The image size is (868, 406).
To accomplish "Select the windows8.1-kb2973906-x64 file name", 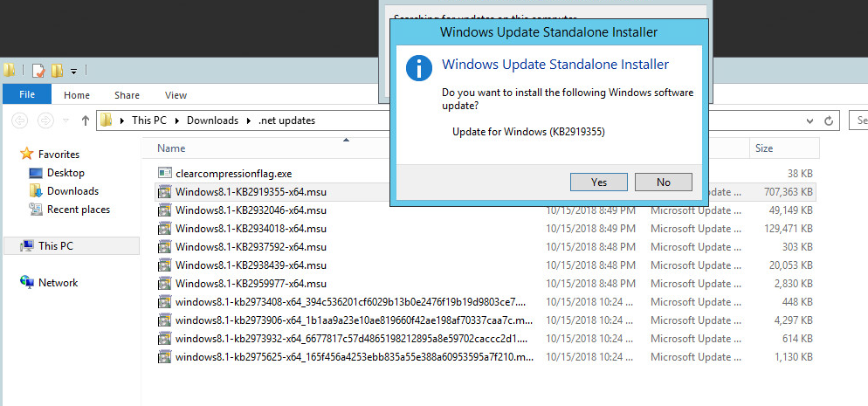I will (x=355, y=320).
